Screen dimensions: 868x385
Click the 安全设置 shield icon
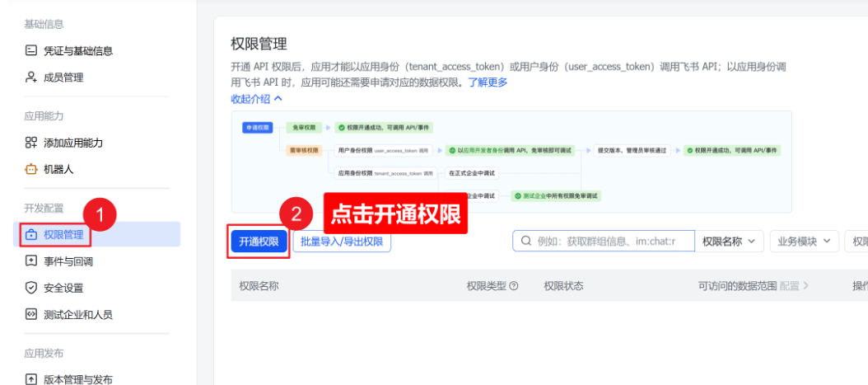coord(31,288)
